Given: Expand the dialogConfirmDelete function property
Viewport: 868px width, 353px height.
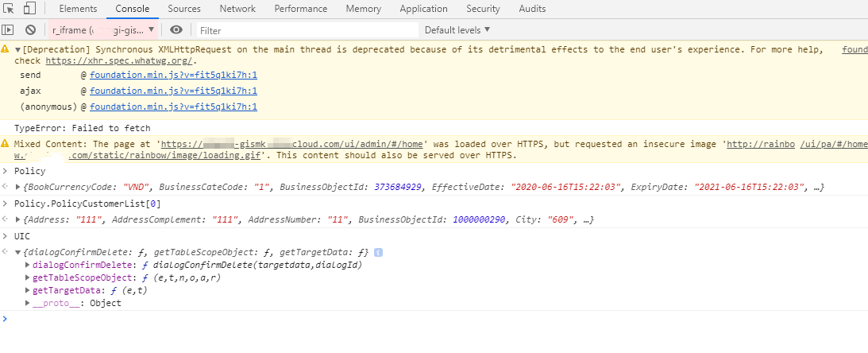Looking at the screenshot, I should (29, 265).
